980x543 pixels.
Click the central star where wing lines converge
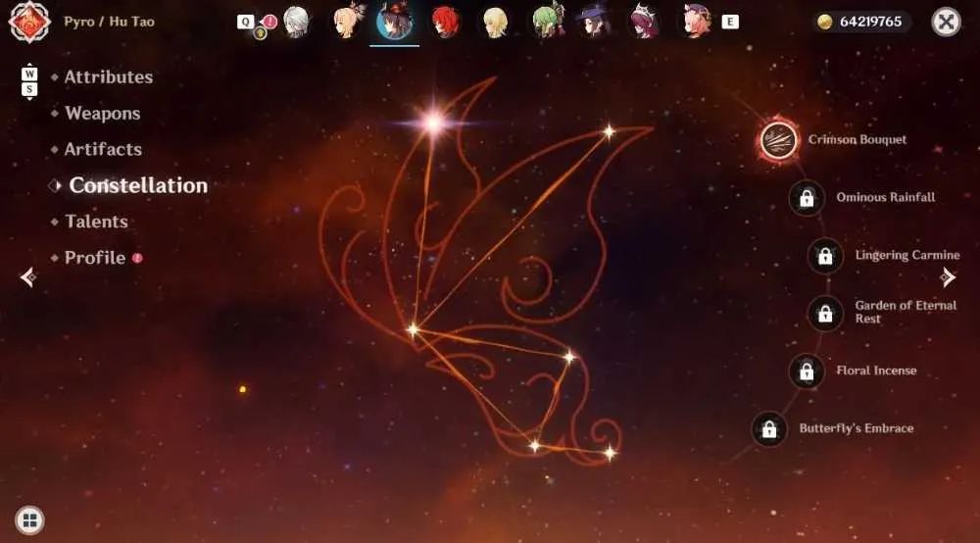coord(413,329)
